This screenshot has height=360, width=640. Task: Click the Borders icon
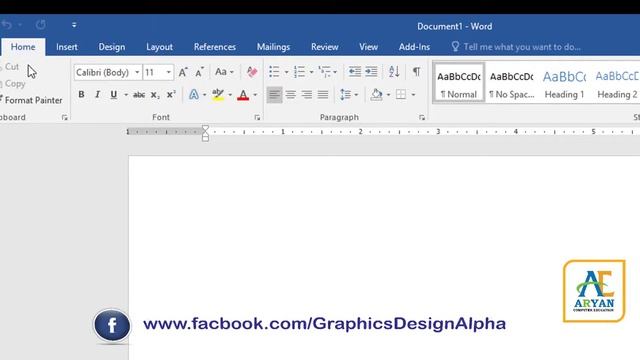click(x=401, y=95)
